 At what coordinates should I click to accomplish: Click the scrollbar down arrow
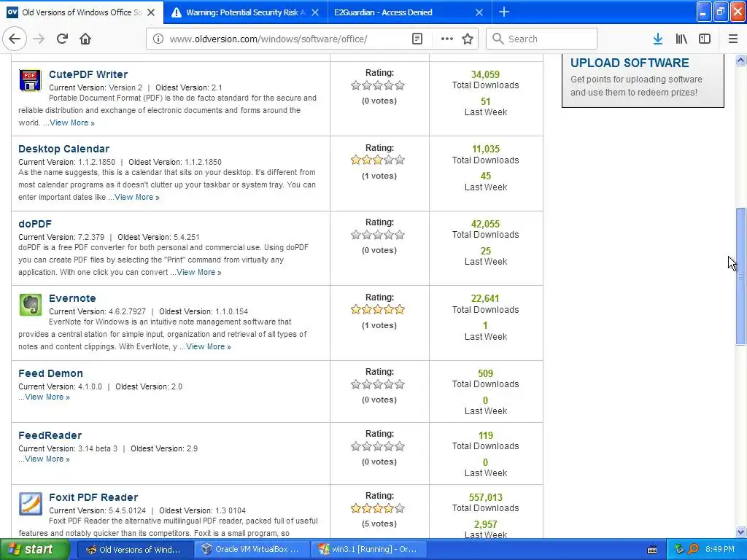(740, 532)
